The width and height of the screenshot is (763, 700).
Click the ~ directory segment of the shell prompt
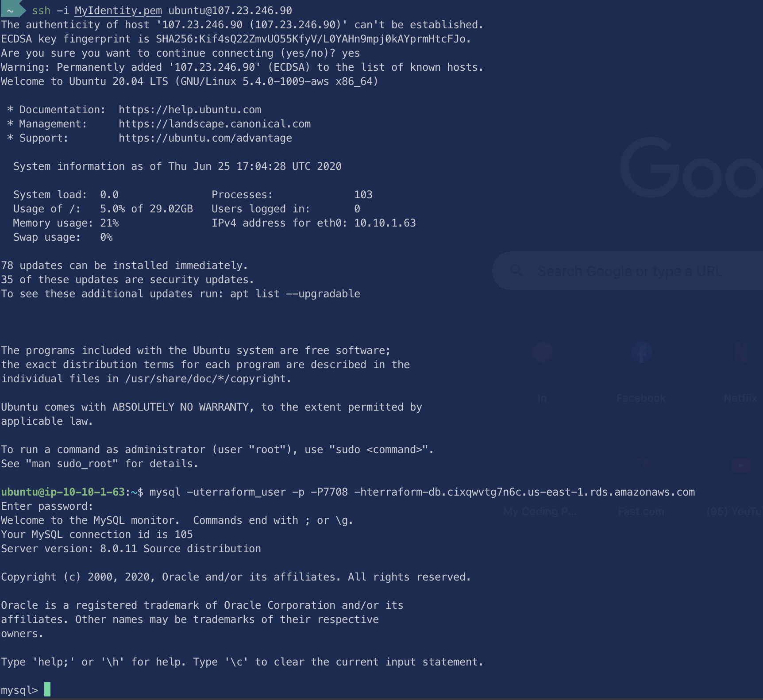click(10, 10)
